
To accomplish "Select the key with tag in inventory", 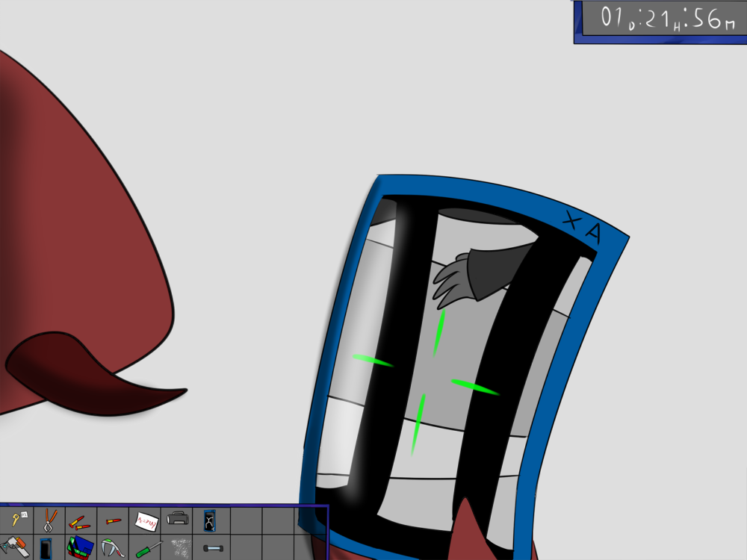I will point(16,519).
